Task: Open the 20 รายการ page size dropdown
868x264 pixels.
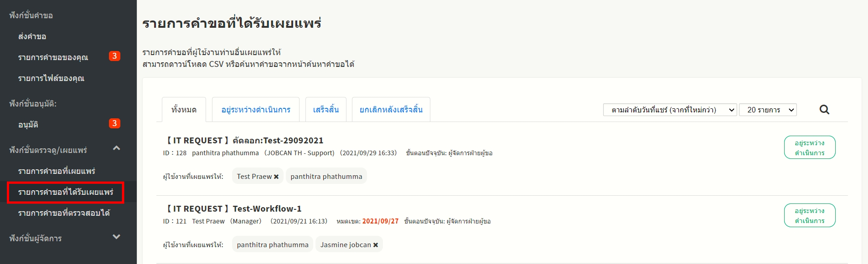Action: 768,110
